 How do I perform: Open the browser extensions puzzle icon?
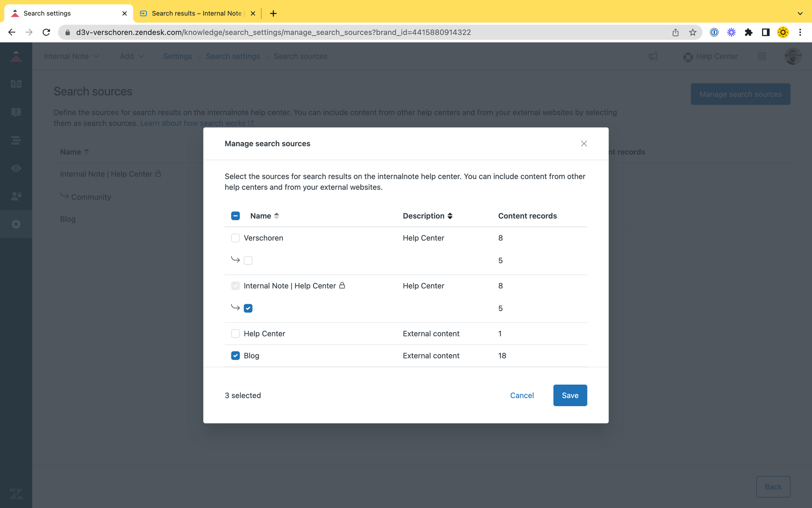(x=748, y=32)
